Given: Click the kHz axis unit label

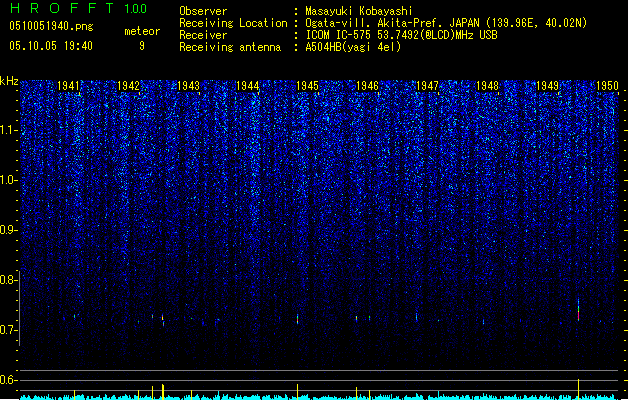Looking at the screenshot, I should click(x=9, y=81).
